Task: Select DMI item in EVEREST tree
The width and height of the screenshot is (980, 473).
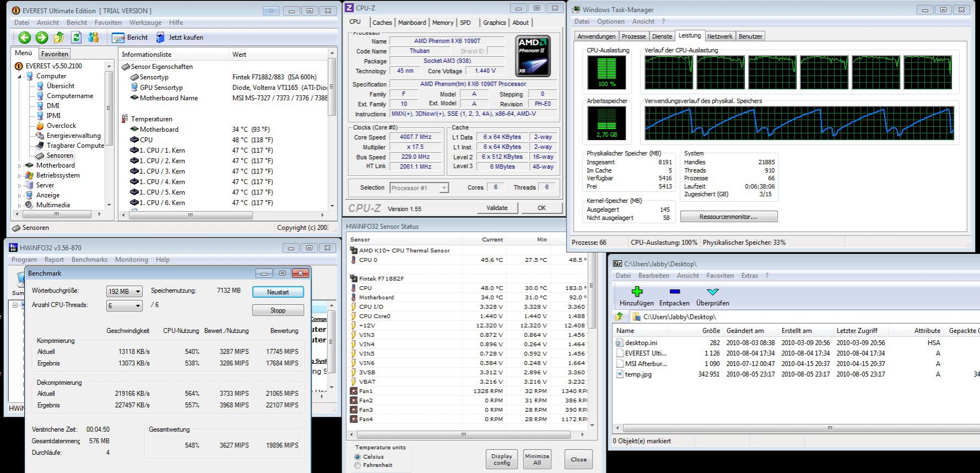Action: tap(53, 106)
